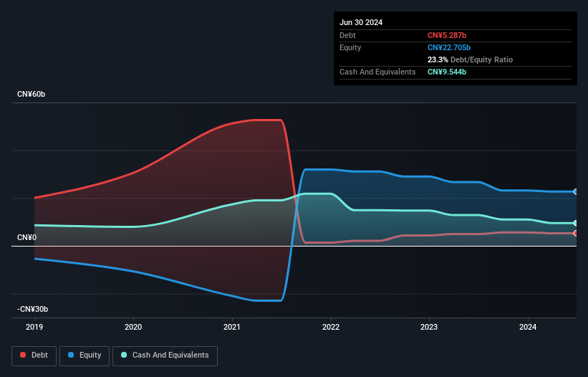
Task: Click the teal Cash legend dot
Action: [x=124, y=355]
